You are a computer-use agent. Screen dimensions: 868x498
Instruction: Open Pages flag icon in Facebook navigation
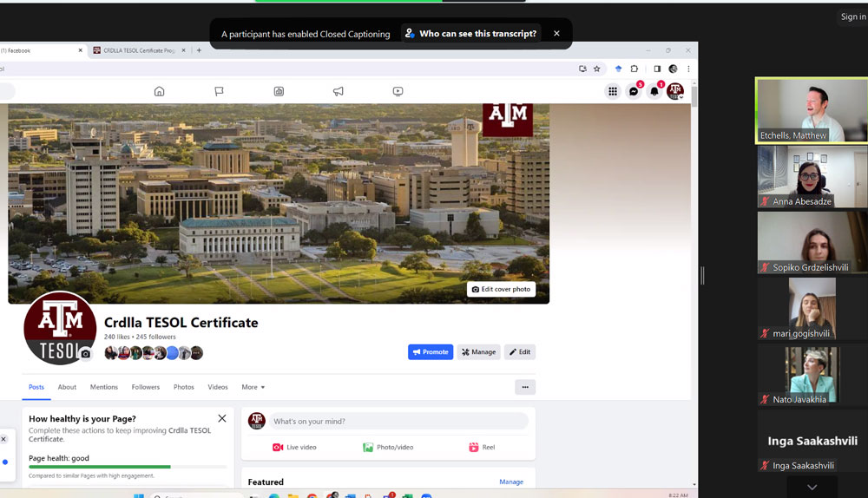click(219, 91)
